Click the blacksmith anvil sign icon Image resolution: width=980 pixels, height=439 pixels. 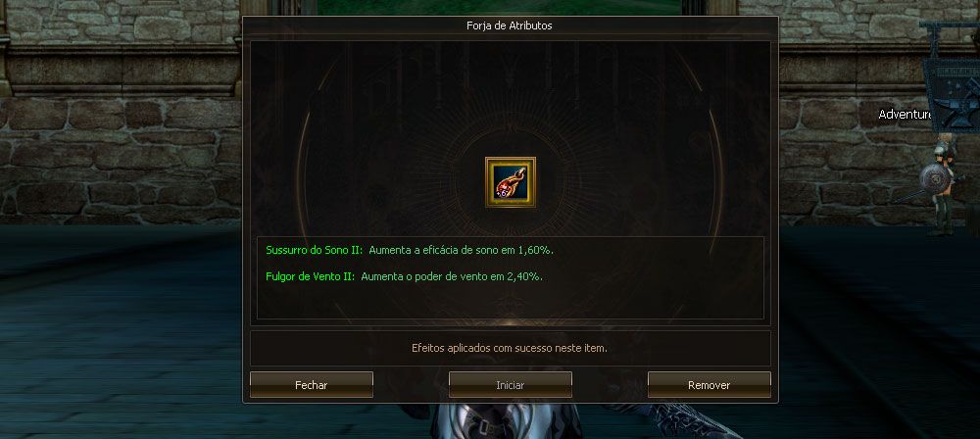tap(955, 94)
